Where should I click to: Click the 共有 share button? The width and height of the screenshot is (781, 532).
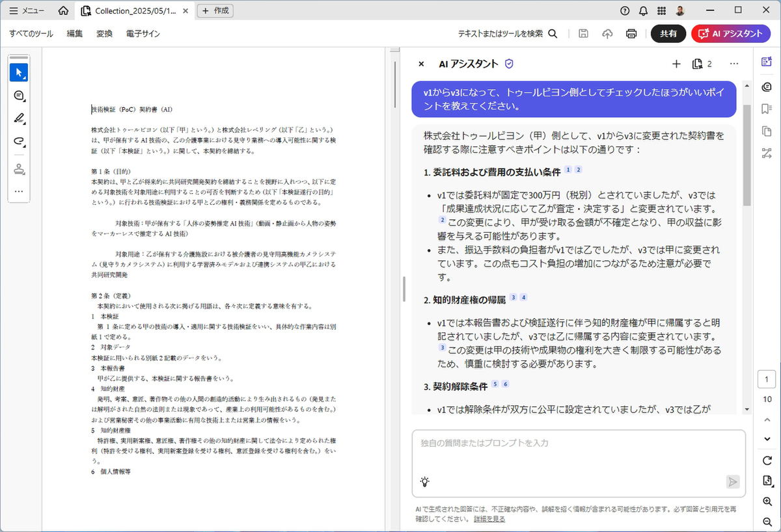coord(668,34)
